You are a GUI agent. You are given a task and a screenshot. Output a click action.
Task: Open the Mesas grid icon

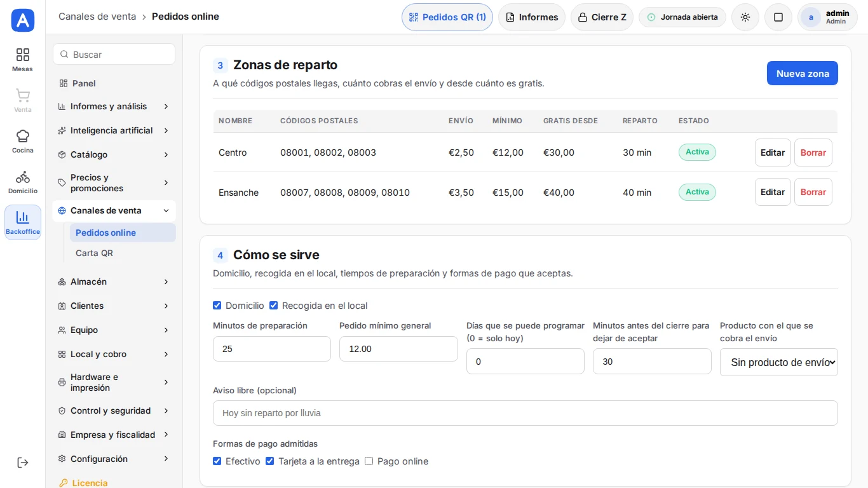click(23, 55)
